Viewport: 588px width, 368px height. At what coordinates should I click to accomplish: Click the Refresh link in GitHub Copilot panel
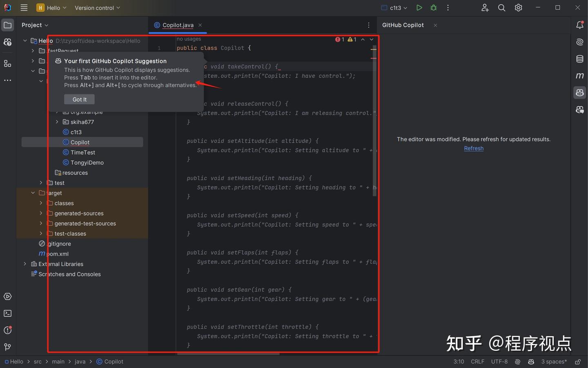(x=473, y=148)
